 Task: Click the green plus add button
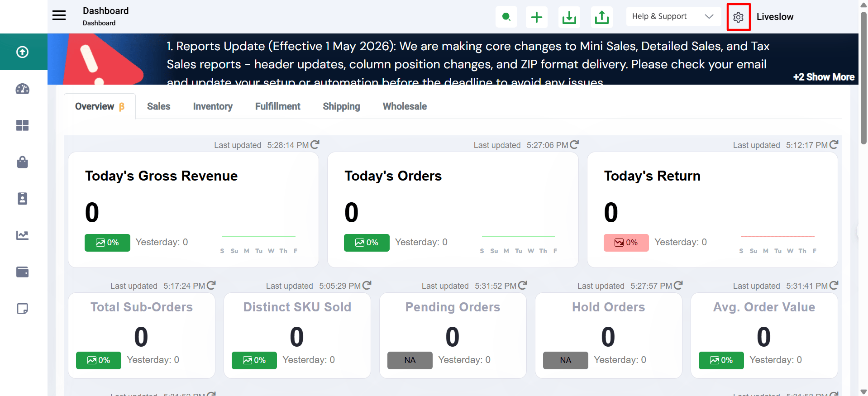(537, 17)
